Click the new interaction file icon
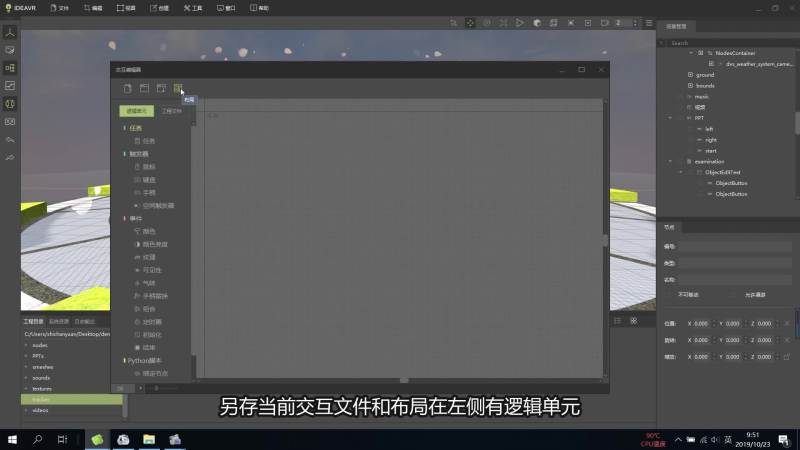 click(128, 88)
